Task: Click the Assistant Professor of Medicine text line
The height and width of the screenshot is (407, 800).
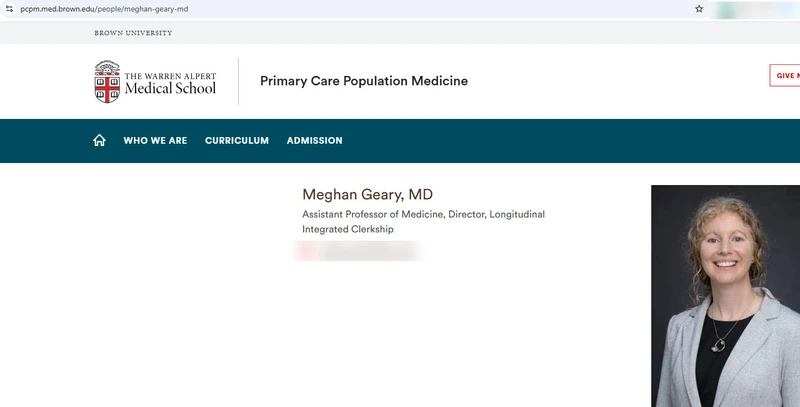Action: [x=373, y=214]
